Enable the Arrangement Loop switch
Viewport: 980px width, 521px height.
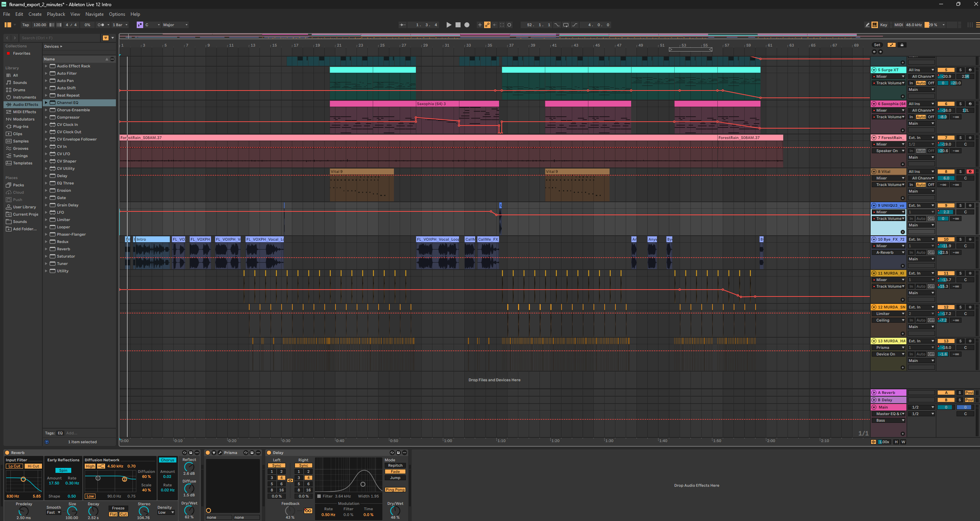point(566,25)
